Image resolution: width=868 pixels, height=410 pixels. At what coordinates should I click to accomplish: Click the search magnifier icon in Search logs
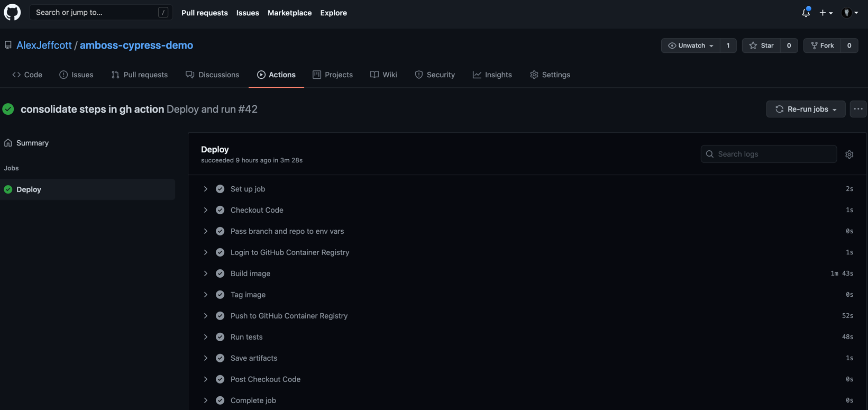pos(710,154)
